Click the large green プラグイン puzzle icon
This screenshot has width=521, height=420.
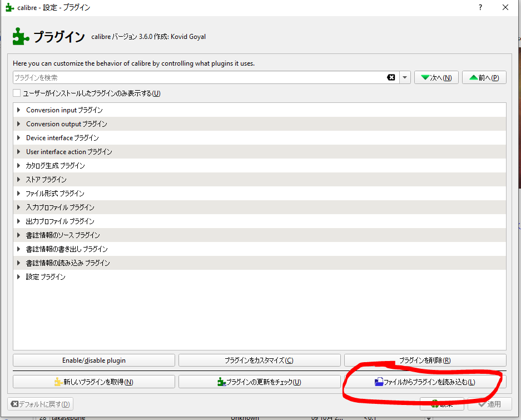[x=21, y=36]
